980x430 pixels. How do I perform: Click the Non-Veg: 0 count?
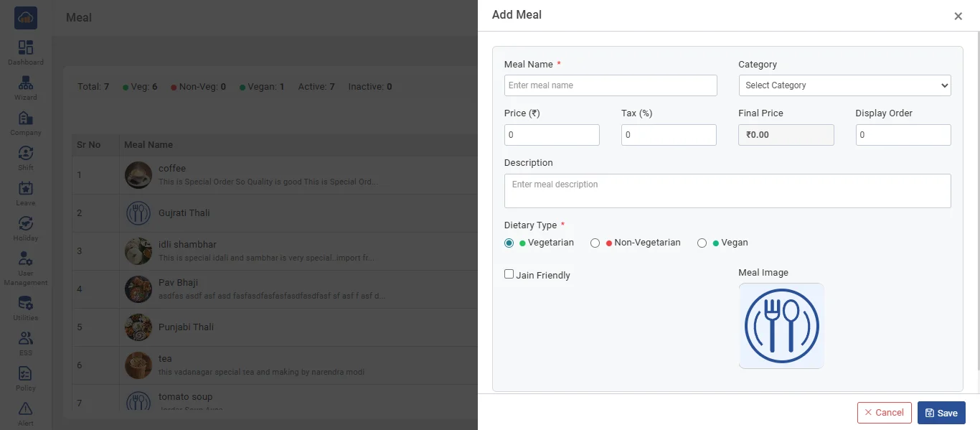(199, 87)
